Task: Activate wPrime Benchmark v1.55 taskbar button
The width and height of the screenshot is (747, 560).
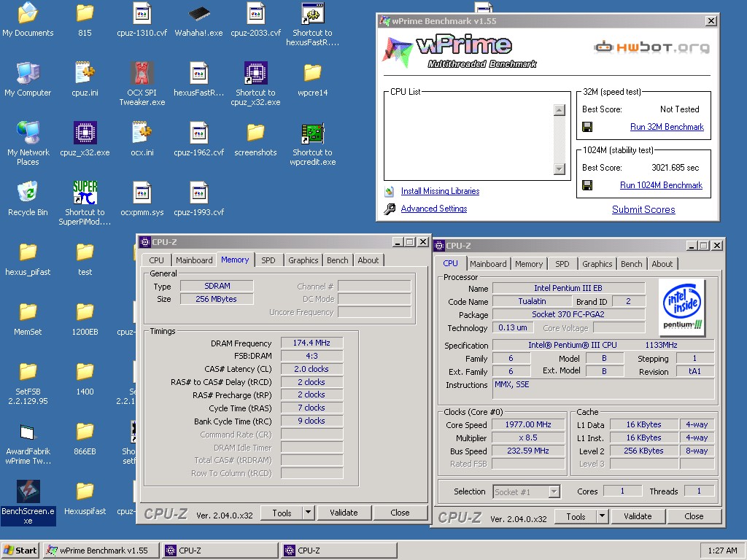Action: tap(101, 551)
